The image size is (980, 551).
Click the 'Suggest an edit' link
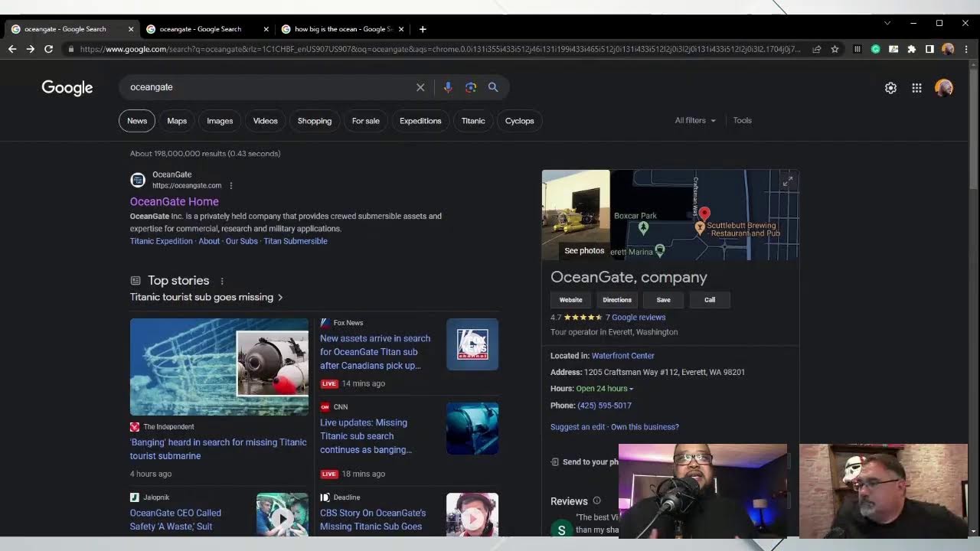click(578, 427)
